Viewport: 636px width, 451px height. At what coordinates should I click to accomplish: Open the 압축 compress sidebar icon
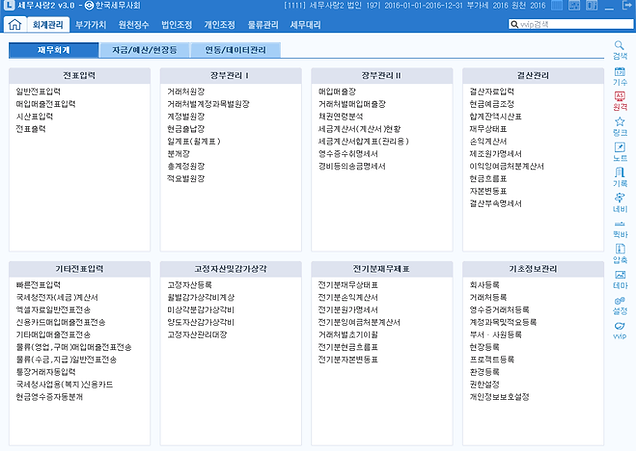point(619,254)
